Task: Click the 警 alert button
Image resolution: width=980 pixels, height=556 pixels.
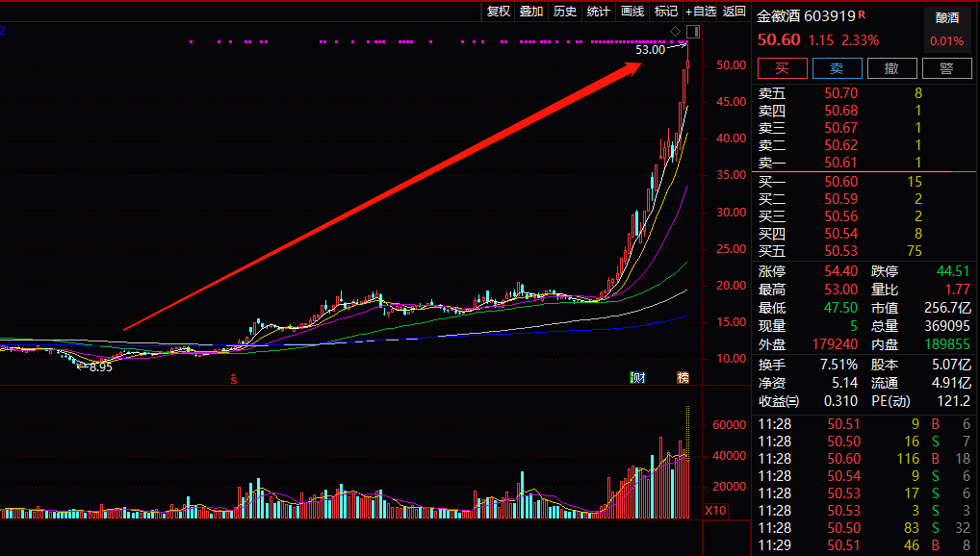Action: [946, 68]
